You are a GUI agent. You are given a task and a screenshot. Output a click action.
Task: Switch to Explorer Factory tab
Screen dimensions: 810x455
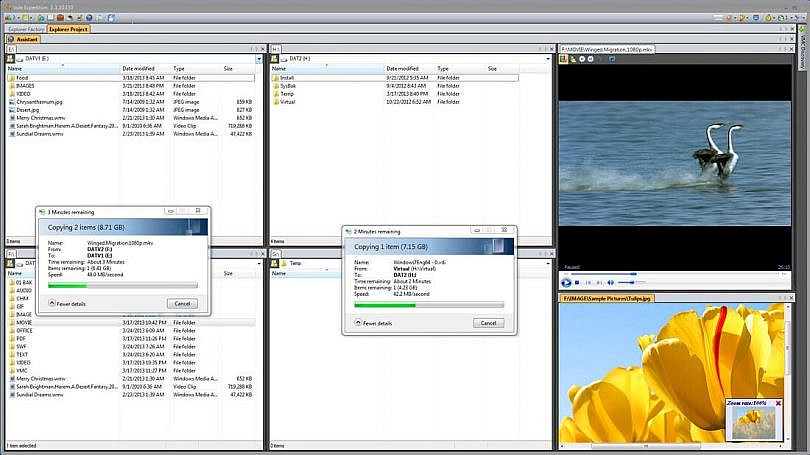coord(26,29)
